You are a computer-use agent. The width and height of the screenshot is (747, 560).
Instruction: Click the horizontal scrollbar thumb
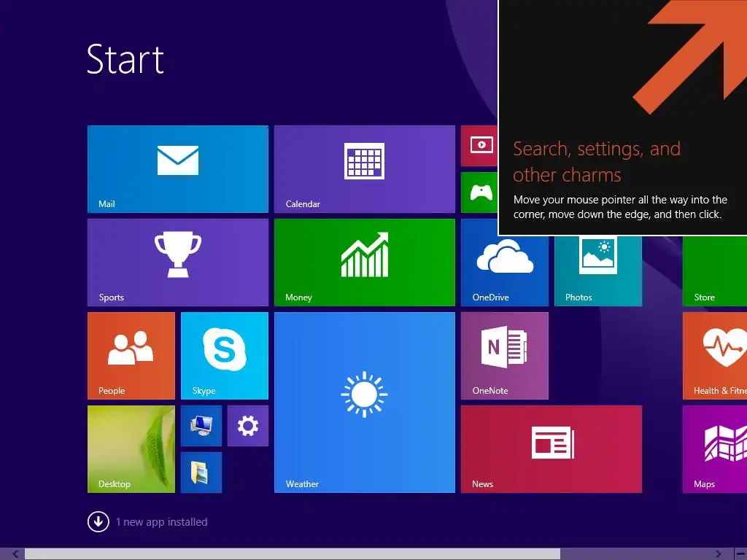coord(293,554)
